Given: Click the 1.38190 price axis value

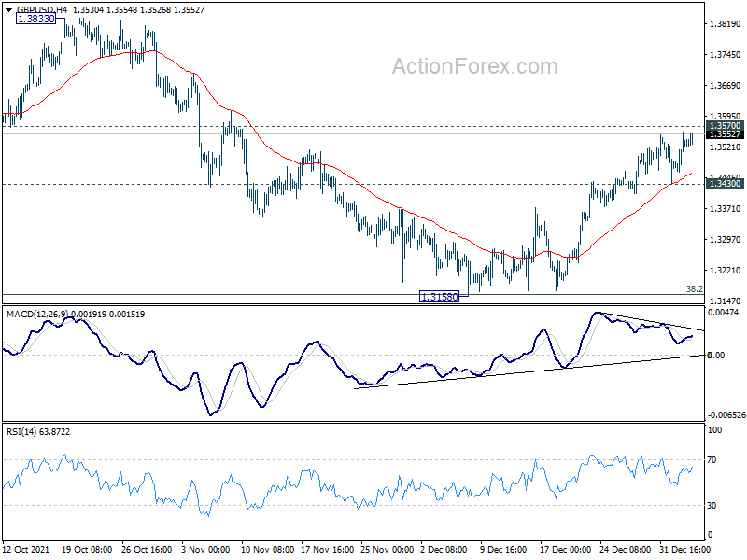Looking at the screenshot, I should tap(726, 24).
